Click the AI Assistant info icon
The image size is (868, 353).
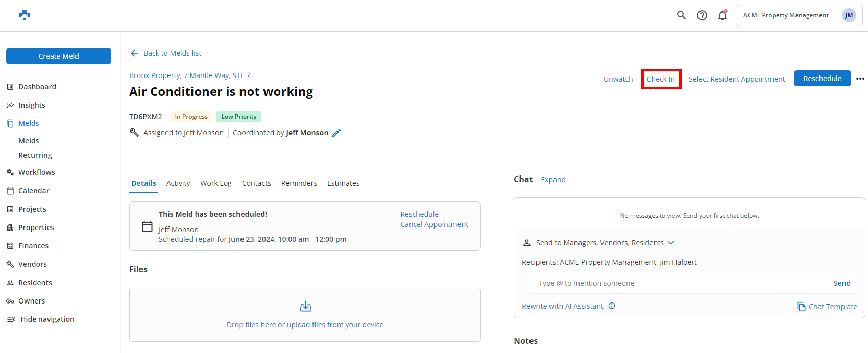(x=612, y=306)
